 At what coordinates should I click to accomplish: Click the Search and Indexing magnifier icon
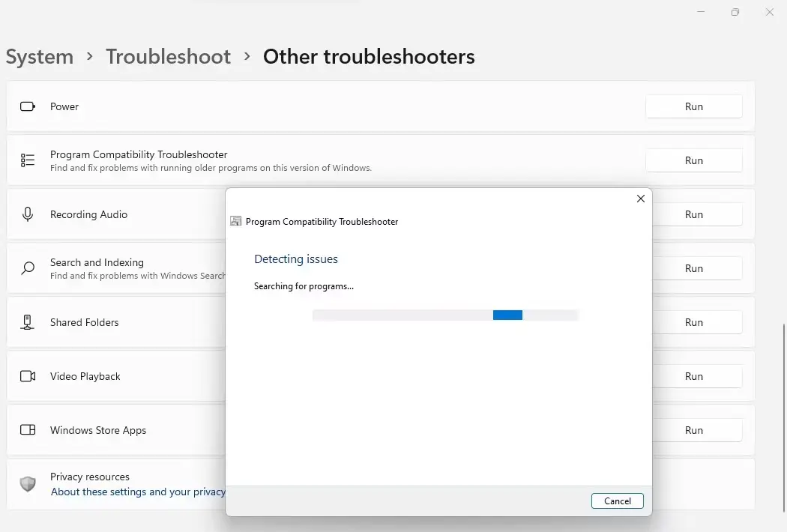tap(28, 268)
